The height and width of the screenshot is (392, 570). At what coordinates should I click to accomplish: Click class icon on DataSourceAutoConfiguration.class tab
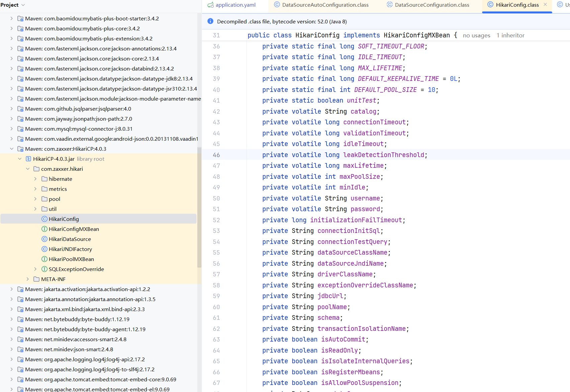coord(277,5)
